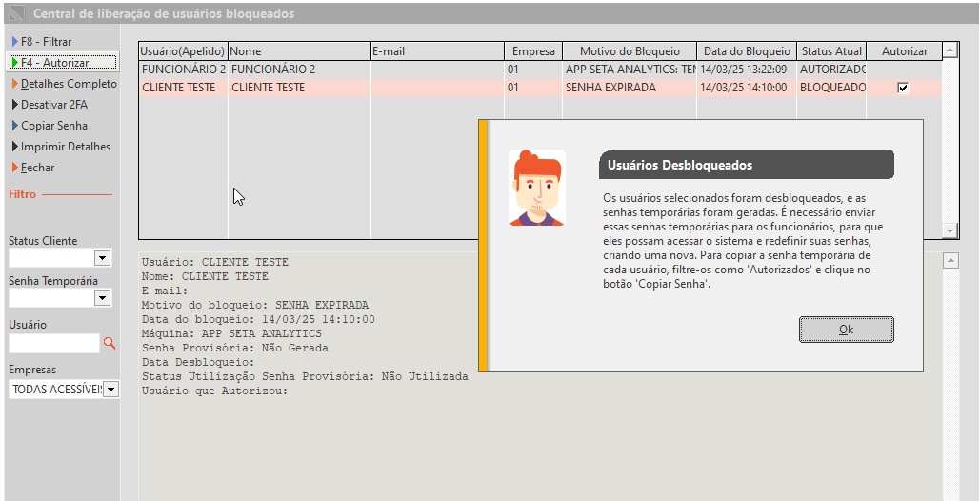
Task: Click the Nome cell of FUNCIONÁRIO 2 row
Action: click(299, 70)
